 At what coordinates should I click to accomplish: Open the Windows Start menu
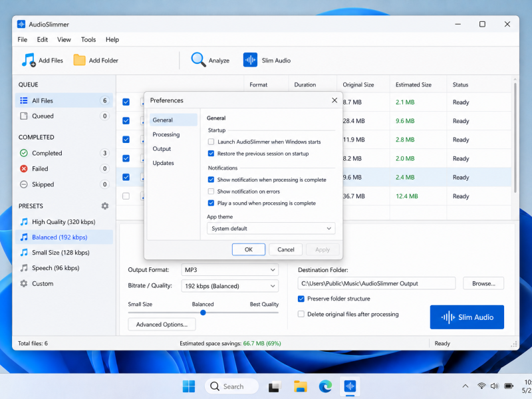click(189, 386)
